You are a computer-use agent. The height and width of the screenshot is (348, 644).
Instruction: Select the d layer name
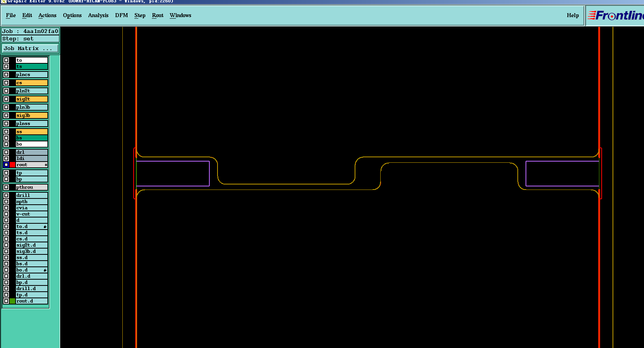(32, 220)
